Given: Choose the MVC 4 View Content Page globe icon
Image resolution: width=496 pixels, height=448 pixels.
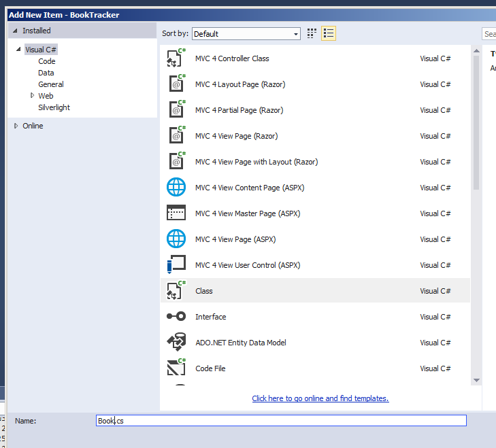Looking at the screenshot, I should click(x=176, y=188).
